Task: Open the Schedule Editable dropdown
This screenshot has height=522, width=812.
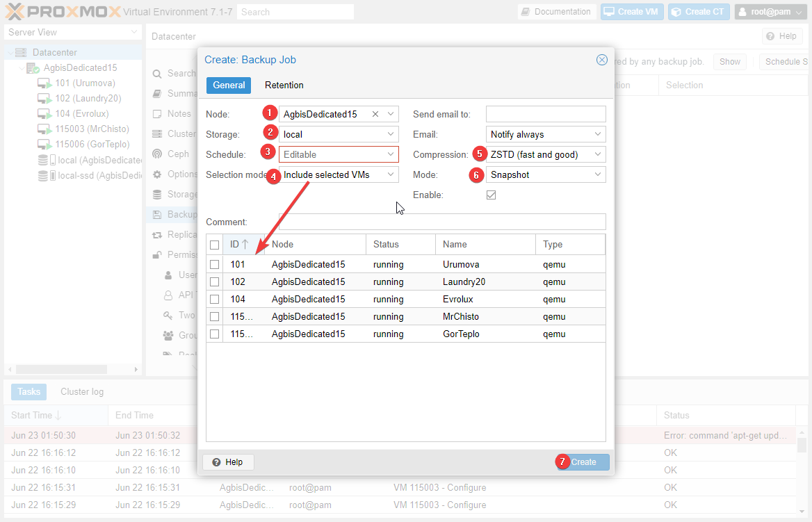Action: pyautogui.click(x=391, y=154)
